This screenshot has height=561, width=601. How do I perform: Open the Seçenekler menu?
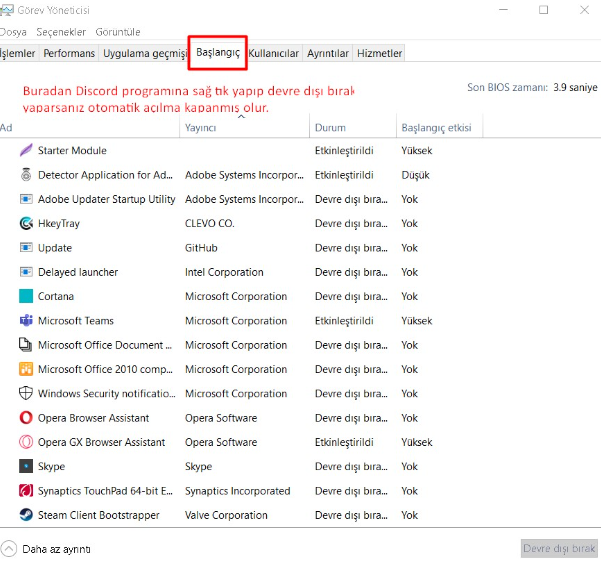point(61,32)
